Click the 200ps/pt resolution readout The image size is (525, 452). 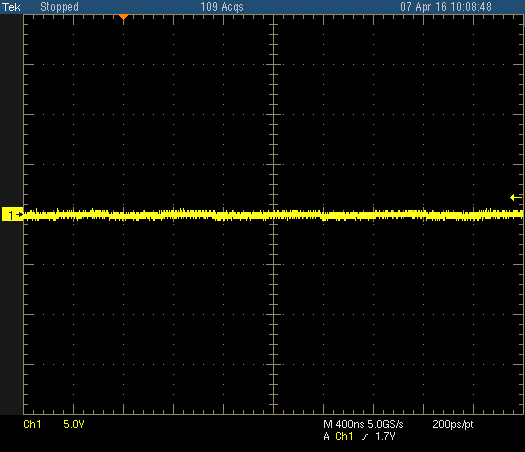click(x=453, y=425)
